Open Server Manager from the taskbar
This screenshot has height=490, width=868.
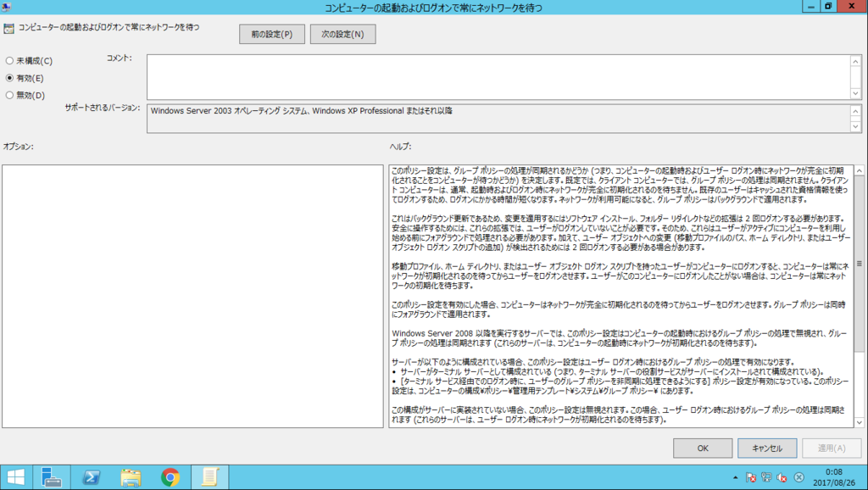pos(52,476)
